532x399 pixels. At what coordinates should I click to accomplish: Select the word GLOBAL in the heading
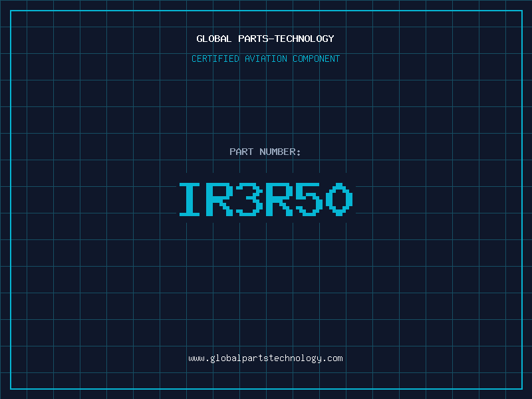tap(214, 39)
